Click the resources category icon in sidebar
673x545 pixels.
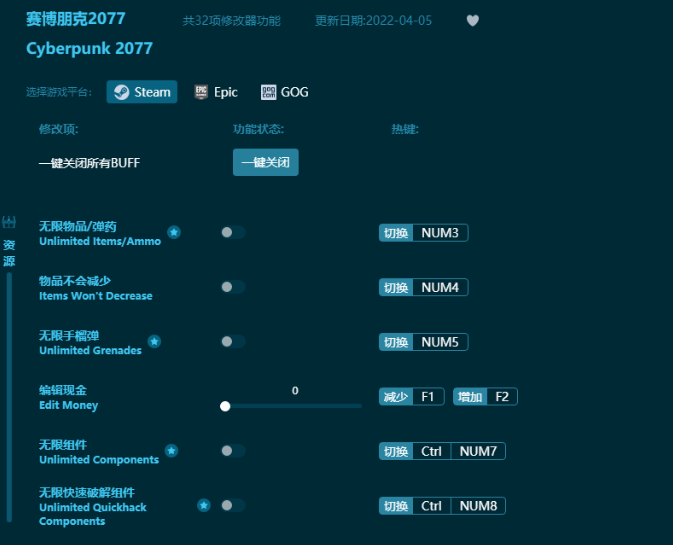point(9,222)
